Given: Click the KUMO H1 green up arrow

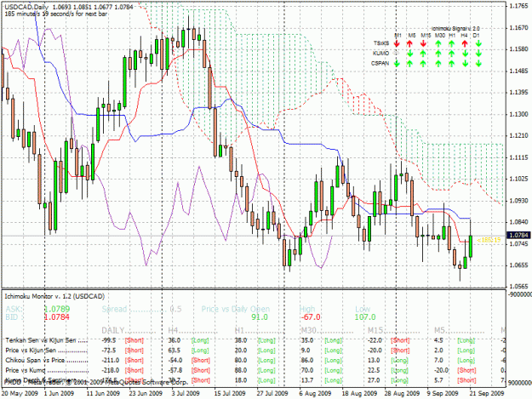Looking at the screenshot, I should [452, 54].
